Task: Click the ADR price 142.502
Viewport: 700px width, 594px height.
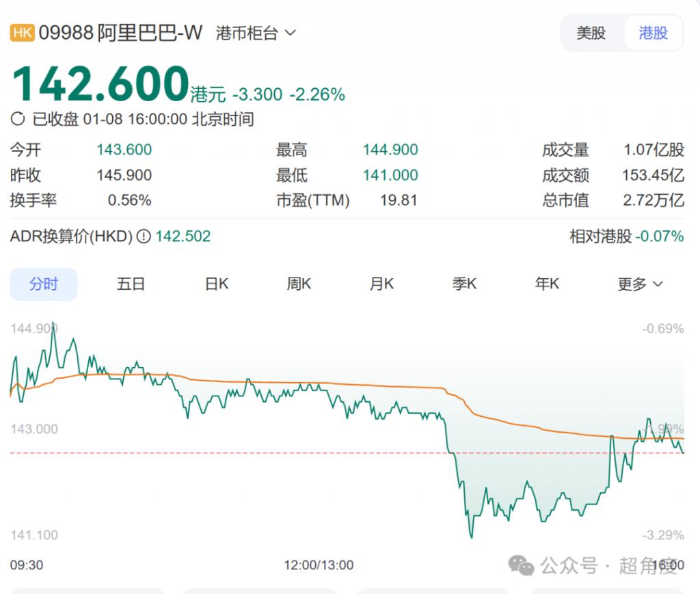Action: tap(183, 236)
